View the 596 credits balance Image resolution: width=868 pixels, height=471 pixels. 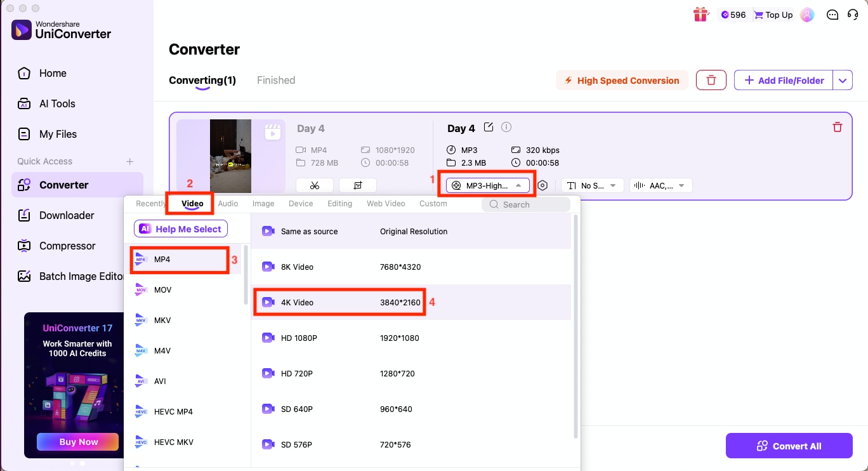(733, 15)
